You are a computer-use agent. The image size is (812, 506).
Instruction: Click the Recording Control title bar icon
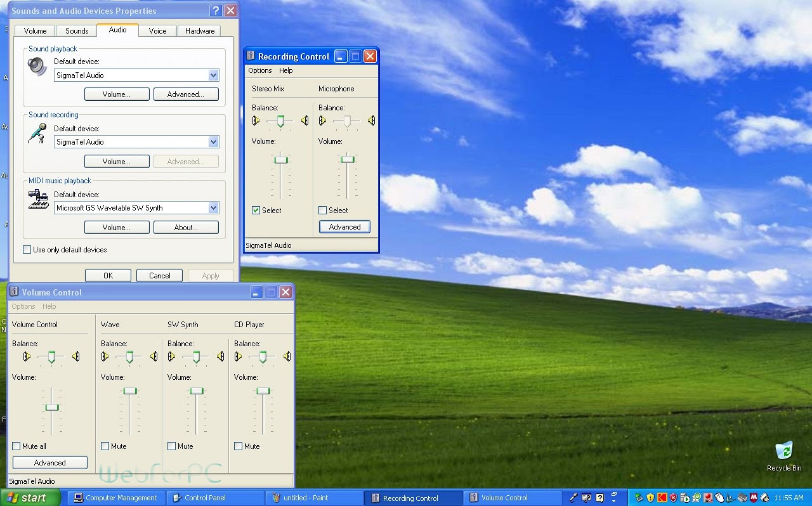(x=251, y=56)
